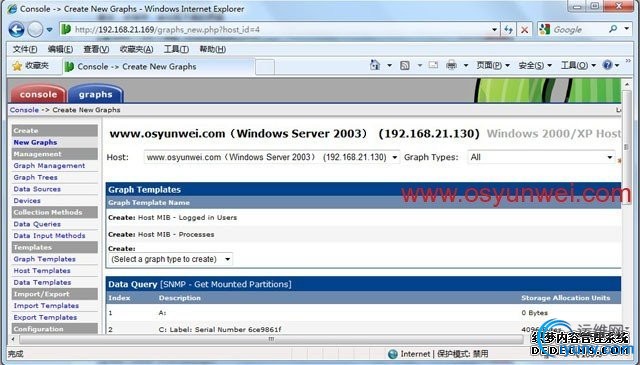Click the Refresh icon beside address bar
This screenshot has width=640, height=365.
508,29
